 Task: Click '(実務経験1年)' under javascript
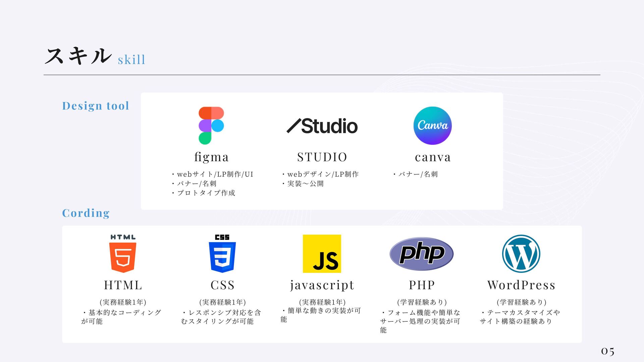pyautogui.click(x=322, y=302)
